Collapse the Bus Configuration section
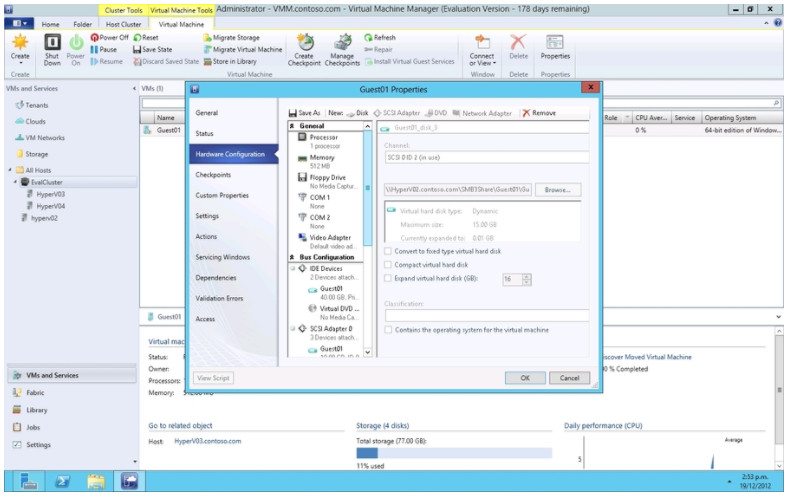 point(292,257)
